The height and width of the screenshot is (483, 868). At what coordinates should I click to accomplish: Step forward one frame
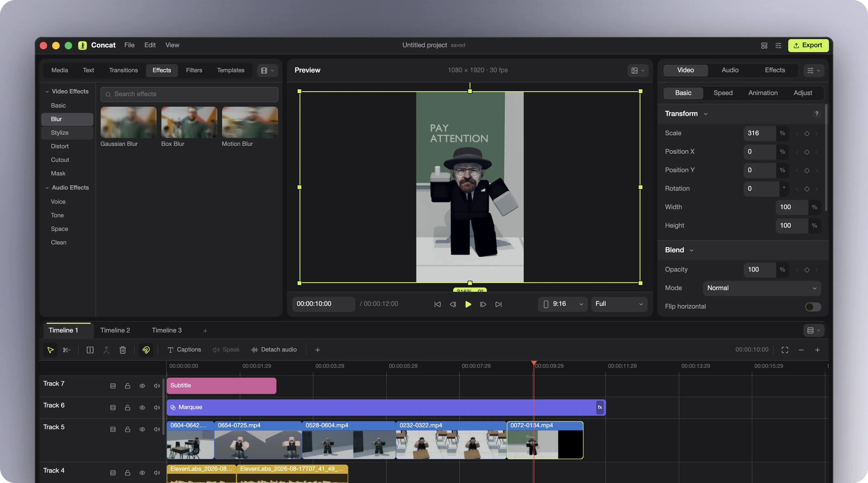483,304
